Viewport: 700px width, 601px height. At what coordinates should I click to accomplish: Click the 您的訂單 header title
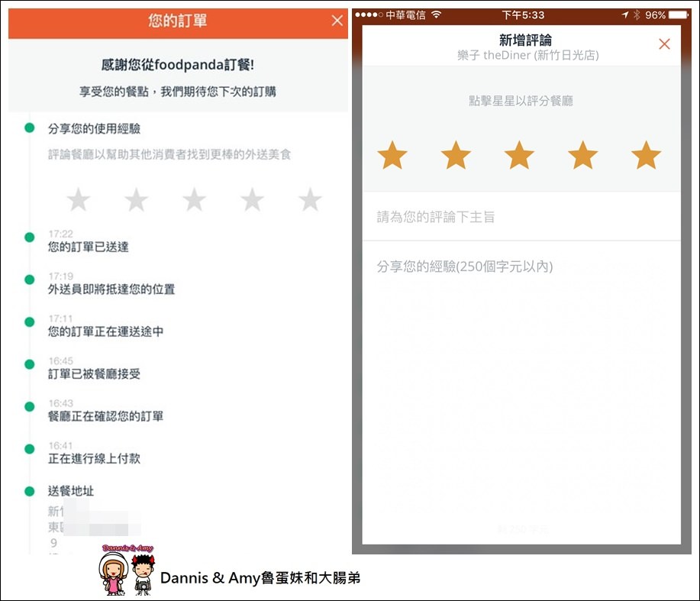click(x=178, y=21)
